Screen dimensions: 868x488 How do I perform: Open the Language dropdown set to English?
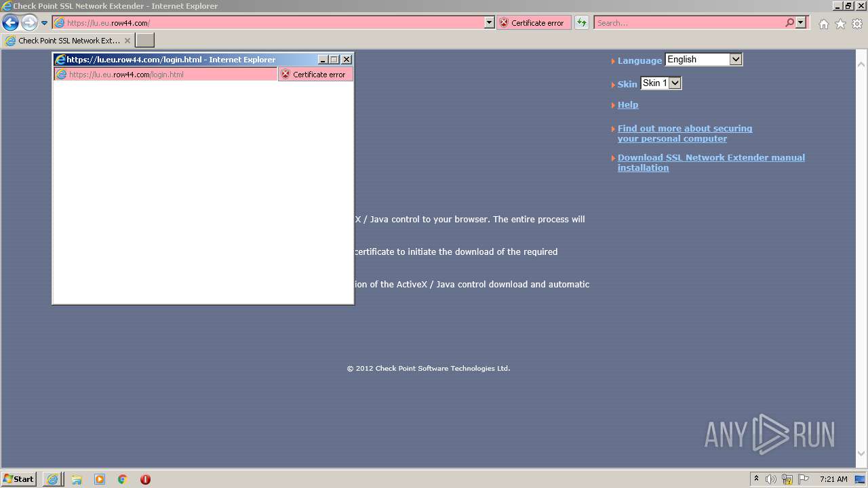[x=704, y=60]
